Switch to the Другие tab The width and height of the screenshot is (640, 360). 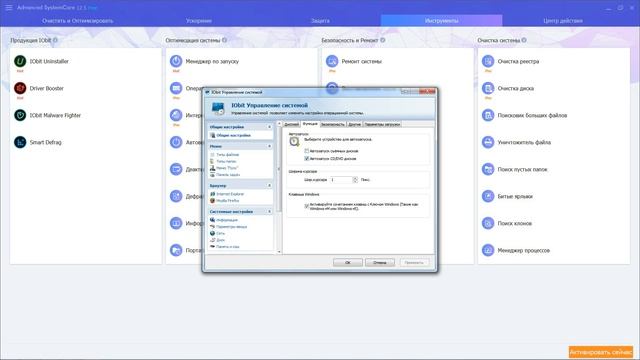point(355,124)
